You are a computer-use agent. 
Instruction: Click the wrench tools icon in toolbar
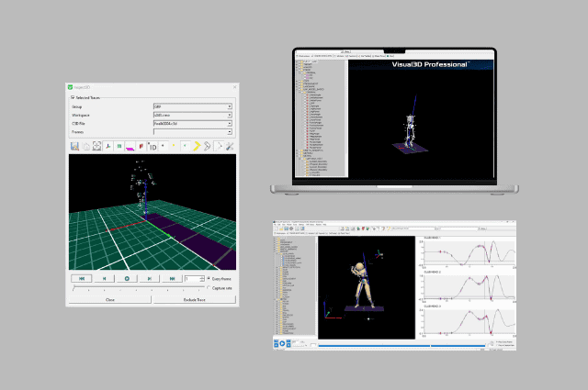[229, 146]
